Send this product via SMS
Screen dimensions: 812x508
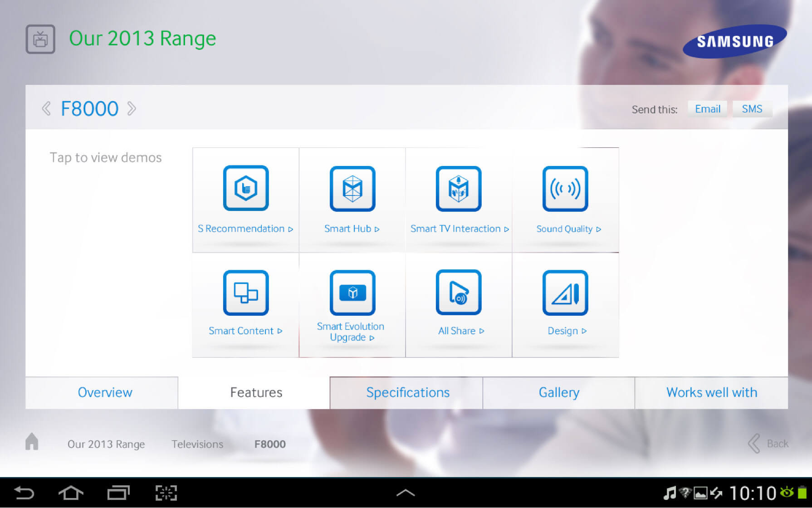[752, 109]
